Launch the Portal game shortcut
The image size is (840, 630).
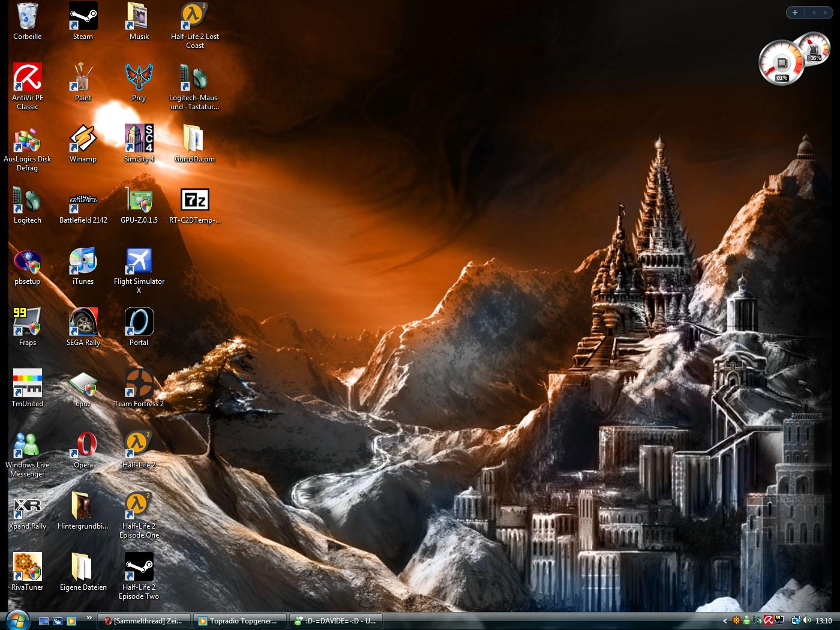pyautogui.click(x=139, y=328)
